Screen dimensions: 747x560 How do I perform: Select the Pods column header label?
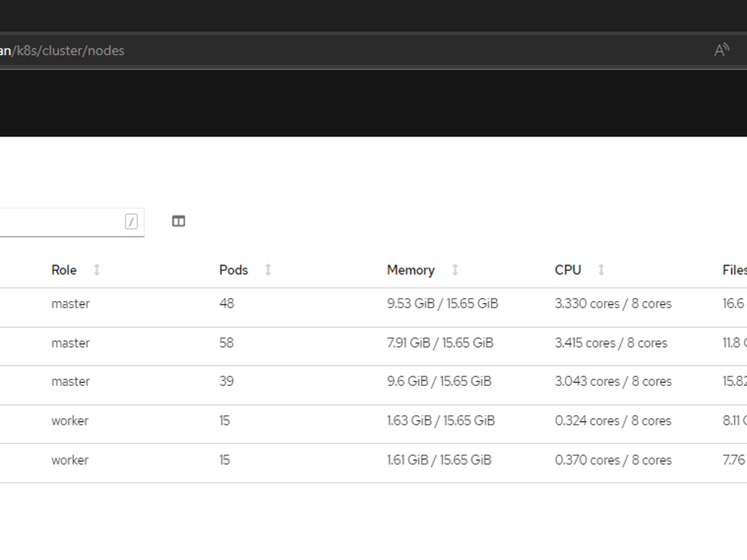(x=233, y=270)
